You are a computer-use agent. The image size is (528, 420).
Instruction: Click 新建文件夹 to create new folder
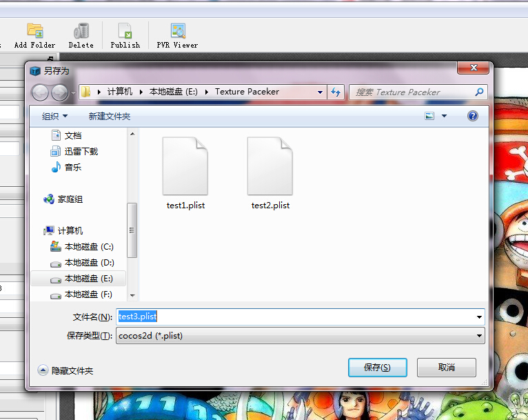pyautogui.click(x=110, y=116)
